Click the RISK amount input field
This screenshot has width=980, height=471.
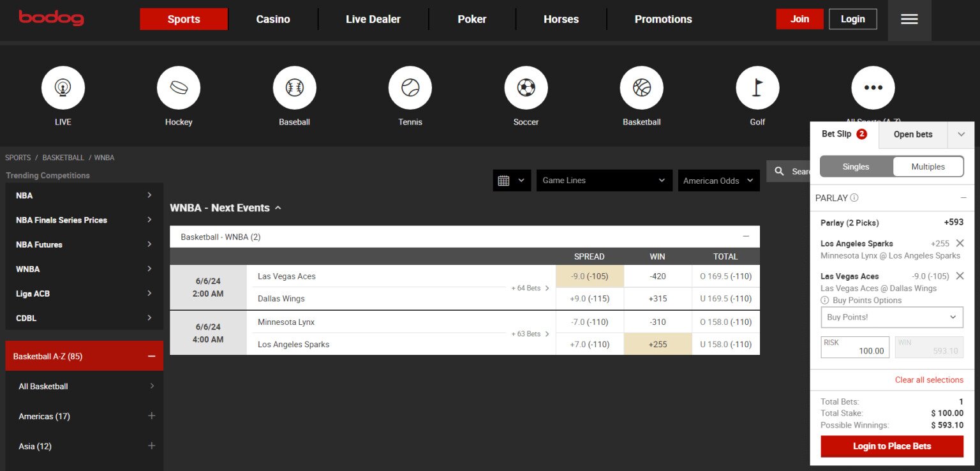(x=854, y=348)
